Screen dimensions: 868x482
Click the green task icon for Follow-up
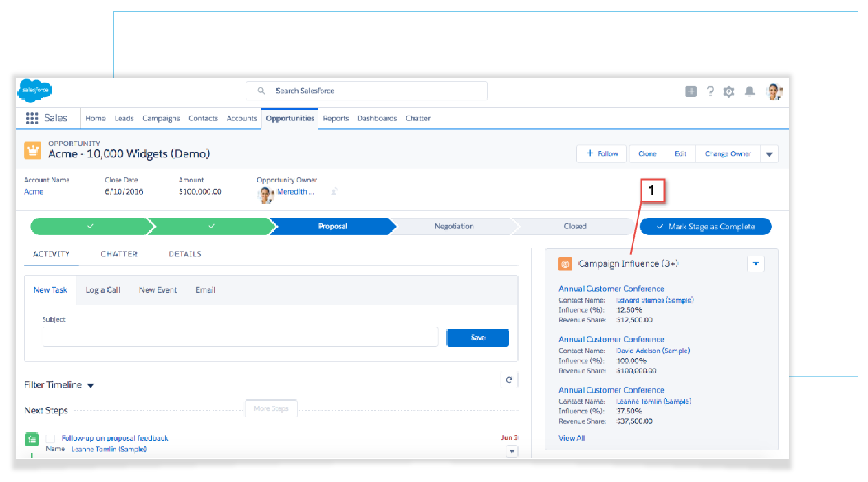(32, 439)
